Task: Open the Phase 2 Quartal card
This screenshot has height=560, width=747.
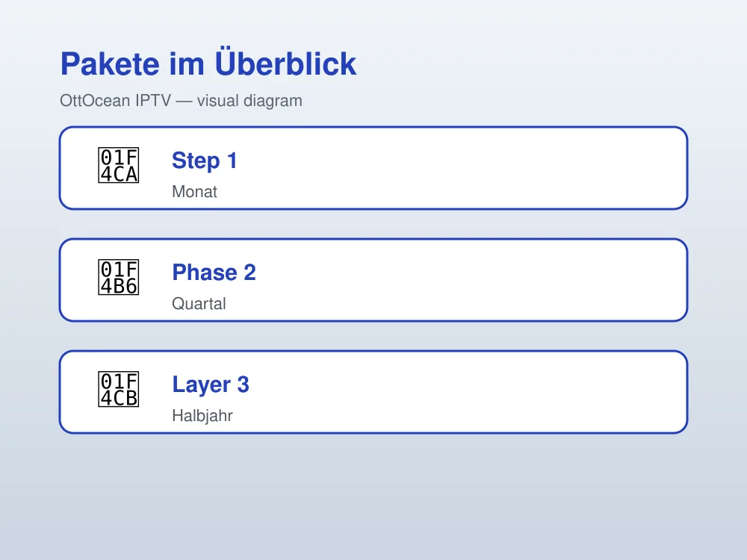Action: point(373,280)
